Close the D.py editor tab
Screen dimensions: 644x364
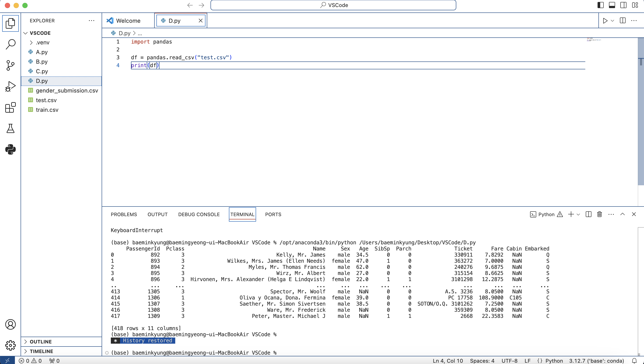pyautogui.click(x=200, y=21)
